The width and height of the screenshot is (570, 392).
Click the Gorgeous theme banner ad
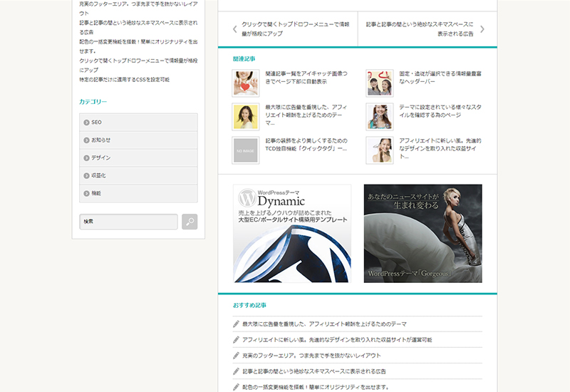(x=423, y=234)
